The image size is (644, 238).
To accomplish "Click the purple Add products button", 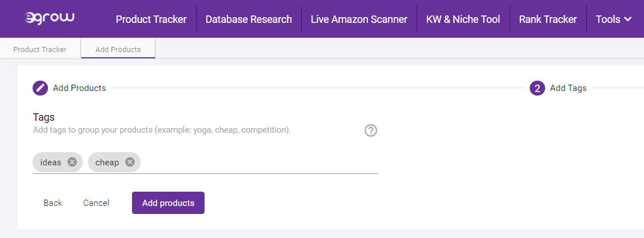I will (168, 203).
